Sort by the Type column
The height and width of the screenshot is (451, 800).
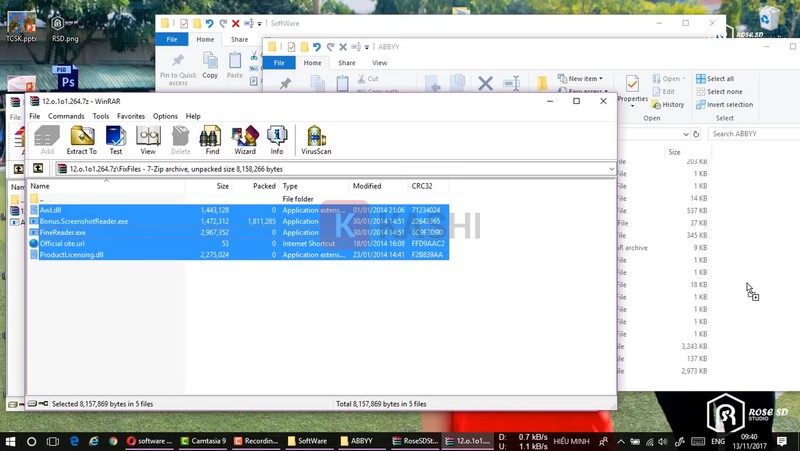(314, 186)
